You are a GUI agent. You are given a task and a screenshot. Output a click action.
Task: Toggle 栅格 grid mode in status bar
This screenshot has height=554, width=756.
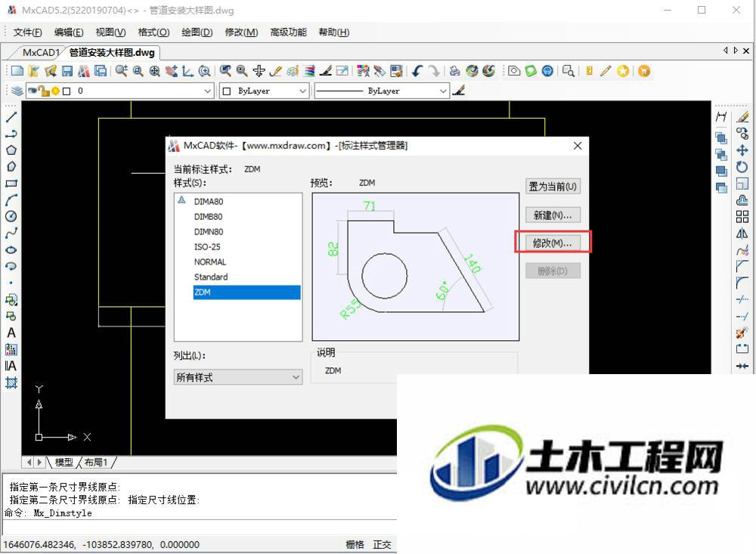[x=355, y=544]
